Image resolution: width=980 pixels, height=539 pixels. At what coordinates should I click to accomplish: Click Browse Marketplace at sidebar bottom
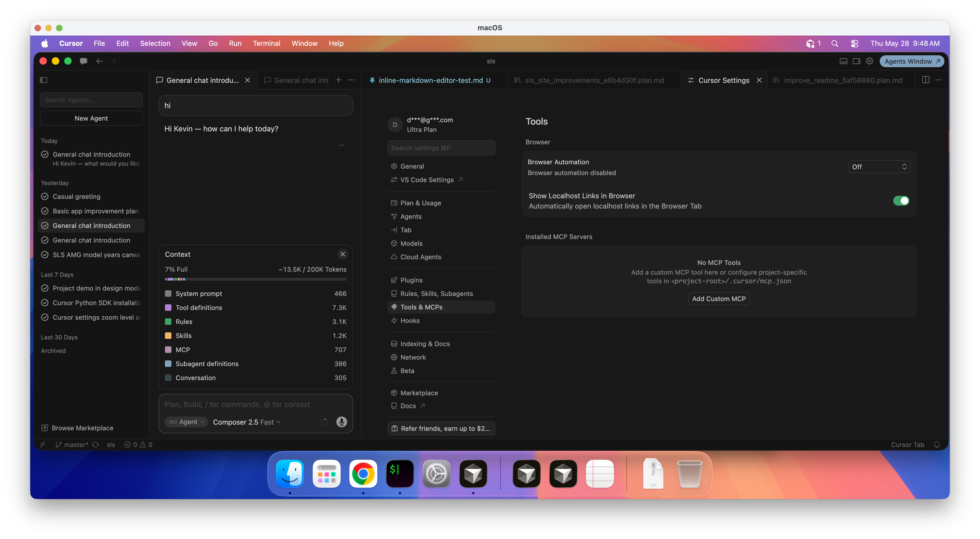pos(78,428)
